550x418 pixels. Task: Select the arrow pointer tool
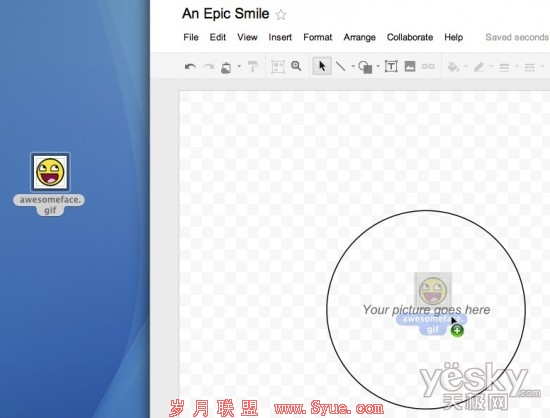[x=322, y=66]
